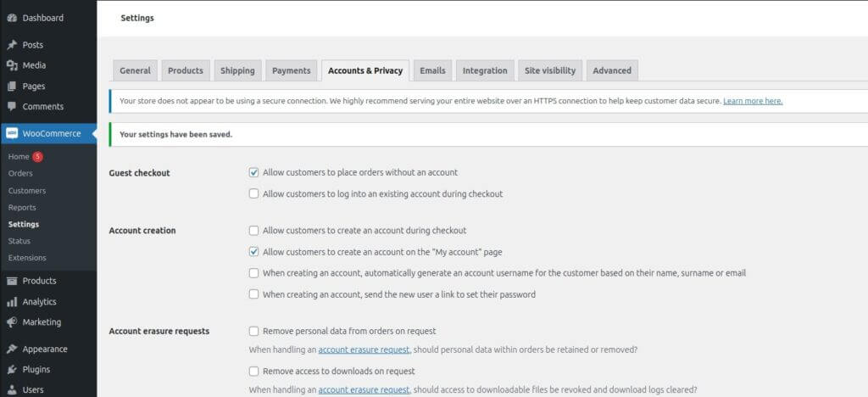This screenshot has width=868, height=397.
Task: Check Remove access to downloads on request
Action: (253, 371)
